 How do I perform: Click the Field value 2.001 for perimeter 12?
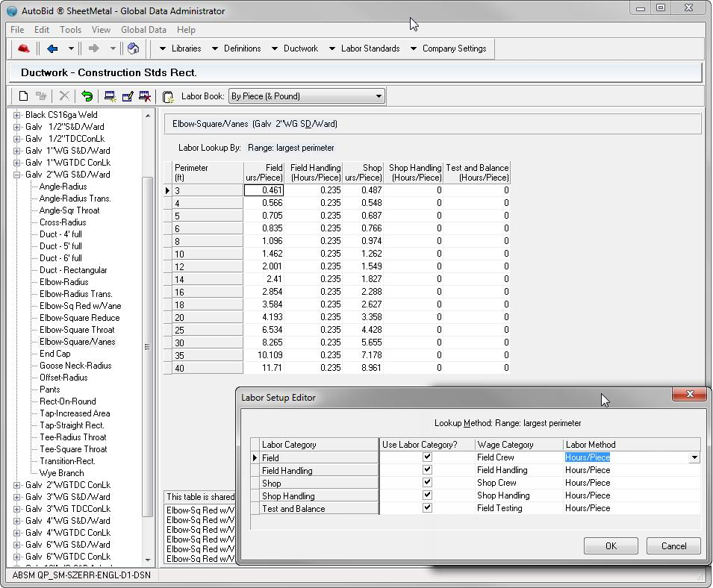(x=264, y=266)
